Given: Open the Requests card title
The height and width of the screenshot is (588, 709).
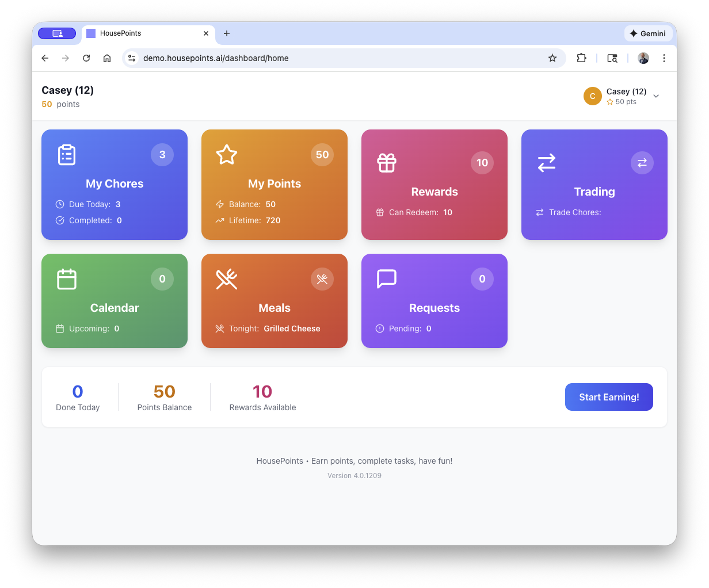Looking at the screenshot, I should [x=434, y=308].
